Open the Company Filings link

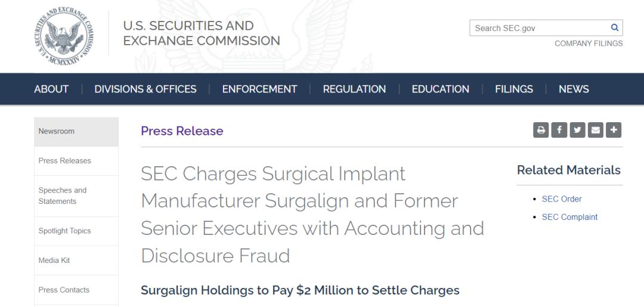coord(588,44)
